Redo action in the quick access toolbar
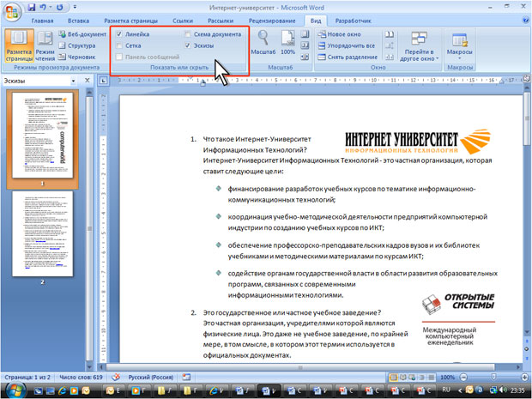Image resolution: width=532 pixels, height=399 pixels. click(60, 8)
